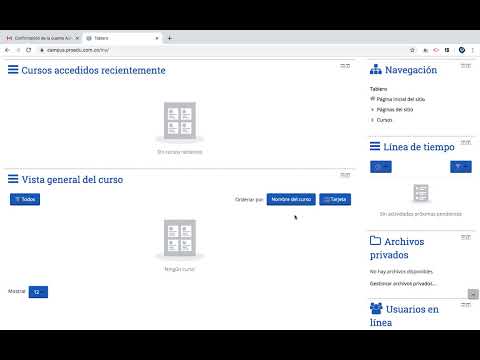Click the folder icon next to Archivos privados
This screenshot has height=360, width=480.
pos(375,240)
